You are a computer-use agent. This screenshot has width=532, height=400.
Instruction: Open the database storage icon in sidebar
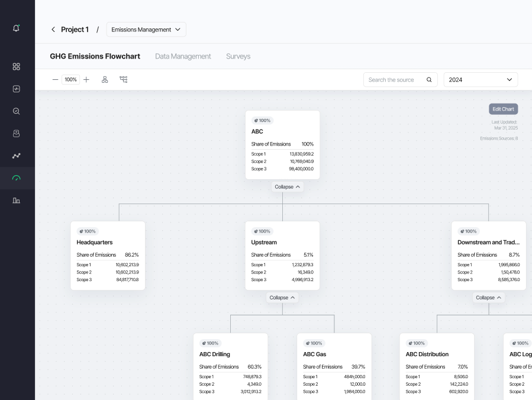coord(17,134)
